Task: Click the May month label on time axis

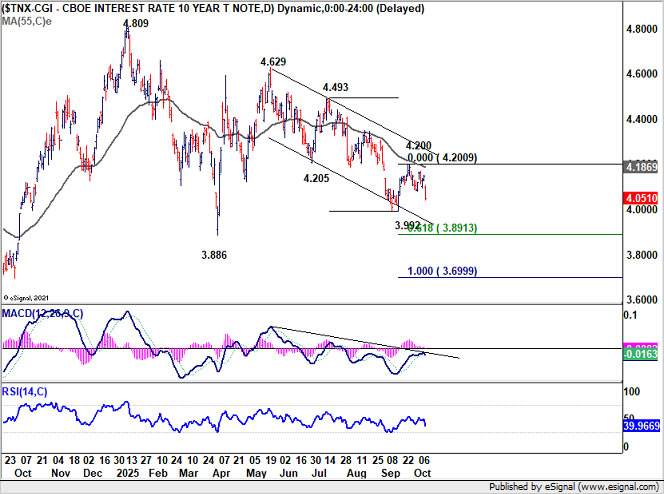Action: pos(256,473)
